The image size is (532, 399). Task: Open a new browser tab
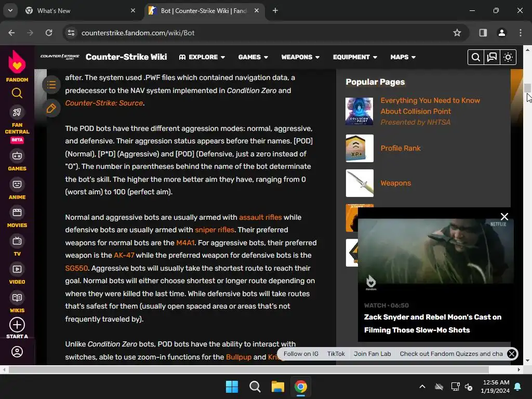pyautogui.click(x=275, y=10)
